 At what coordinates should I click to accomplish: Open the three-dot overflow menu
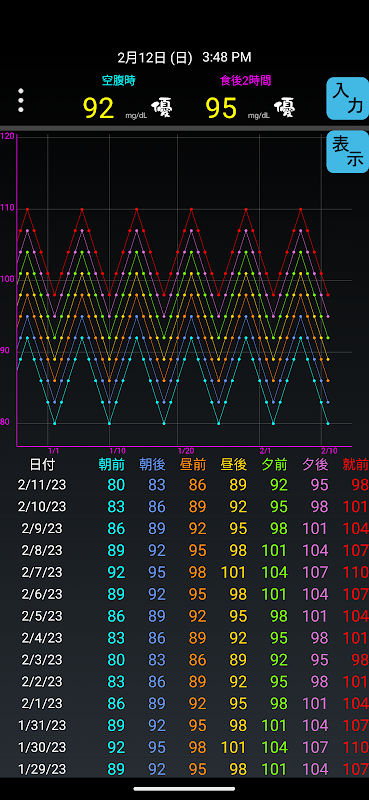[x=20, y=101]
